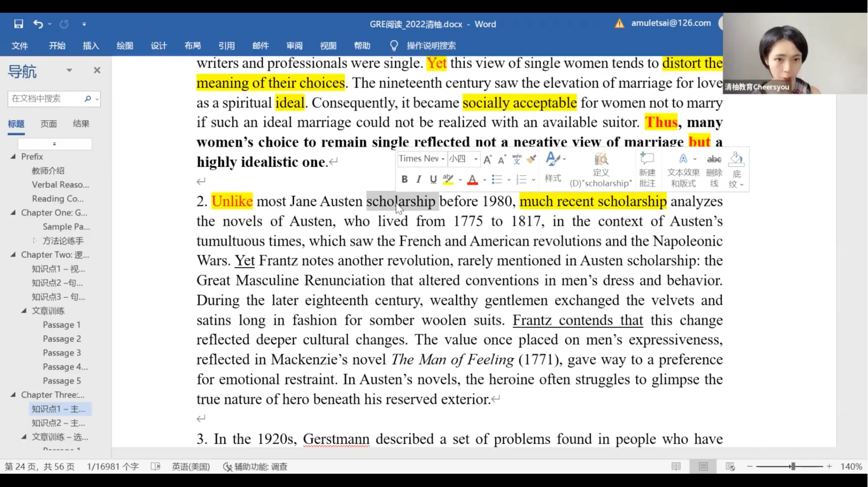Open the 审阅 ribbon tab
Screen dimensions: 868x487
294,45
